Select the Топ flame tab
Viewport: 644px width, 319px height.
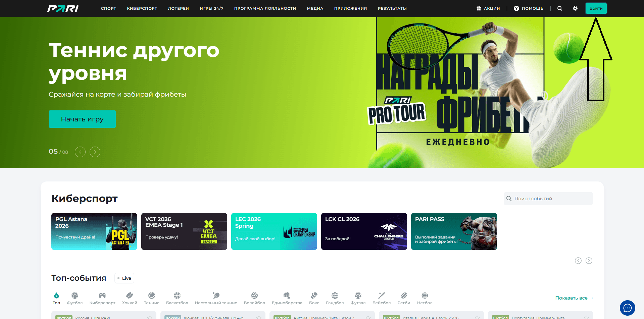[56, 298]
